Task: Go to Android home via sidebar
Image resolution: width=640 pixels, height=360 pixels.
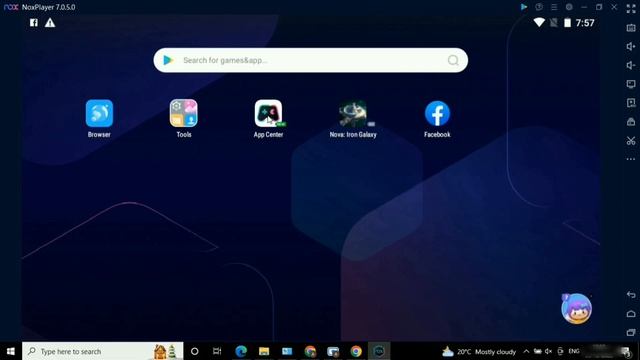Action: [631, 313]
